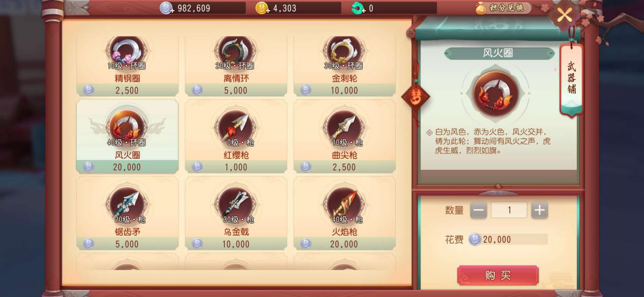This screenshot has height=297, width=644.
Task: Close the shop with X button
Action: pyautogui.click(x=564, y=15)
